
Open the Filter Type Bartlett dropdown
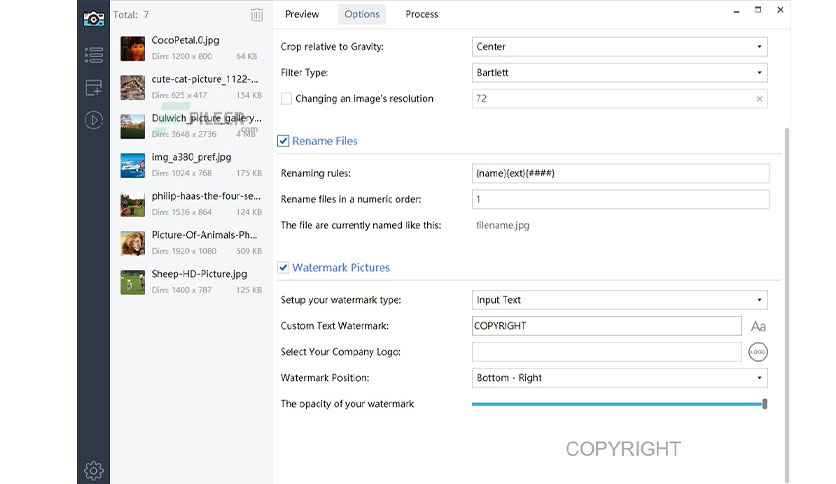pos(620,72)
